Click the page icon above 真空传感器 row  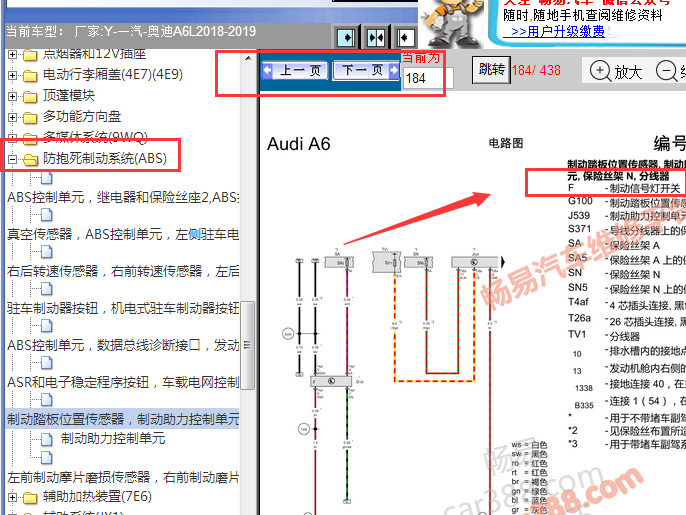coord(46,215)
